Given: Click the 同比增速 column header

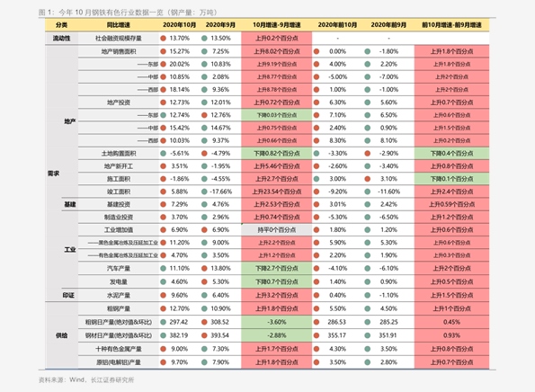Looking at the screenshot, I should pyautogui.click(x=119, y=25).
